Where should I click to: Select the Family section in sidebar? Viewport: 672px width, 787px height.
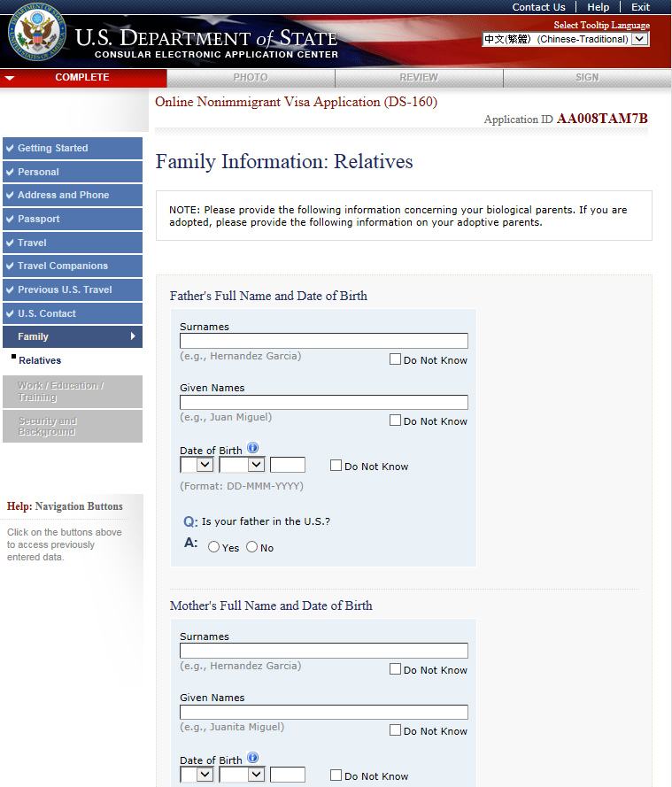pyautogui.click(x=73, y=336)
